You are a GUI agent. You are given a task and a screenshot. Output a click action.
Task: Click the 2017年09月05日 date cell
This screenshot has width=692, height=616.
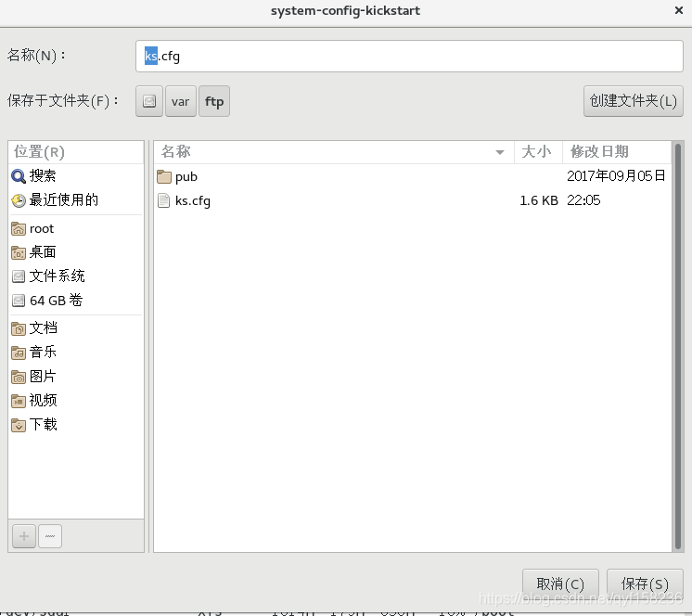[x=616, y=176]
